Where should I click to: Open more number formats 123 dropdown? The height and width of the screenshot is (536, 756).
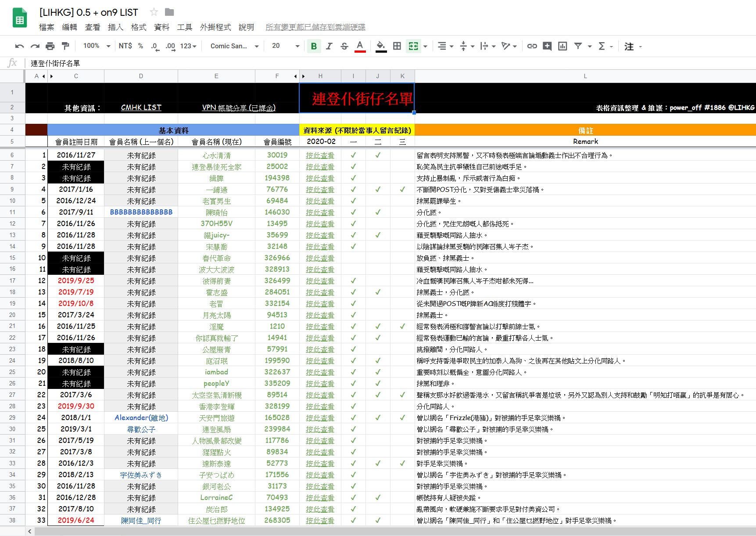point(189,46)
